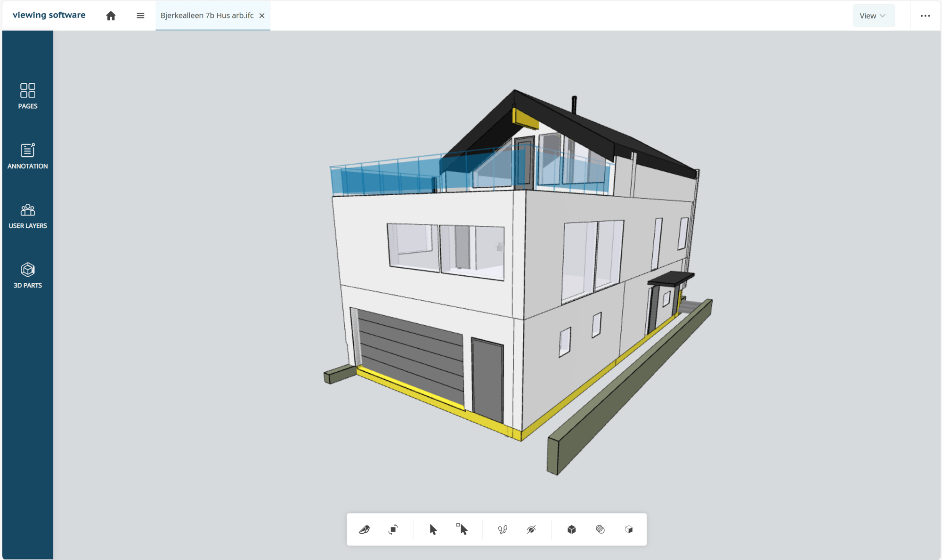Image resolution: width=942 pixels, height=560 pixels.
Task: Choose the arrow select tool
Action: (x=433, y=529)
